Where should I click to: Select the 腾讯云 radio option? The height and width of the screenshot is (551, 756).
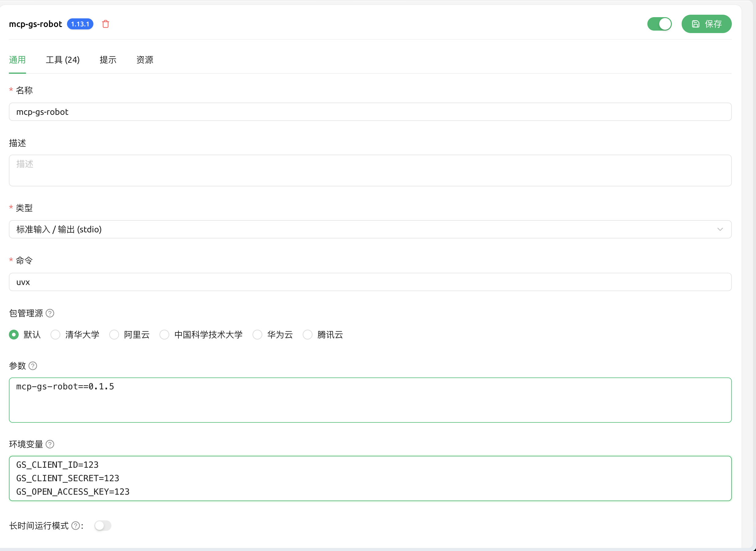tap(308, 335)
